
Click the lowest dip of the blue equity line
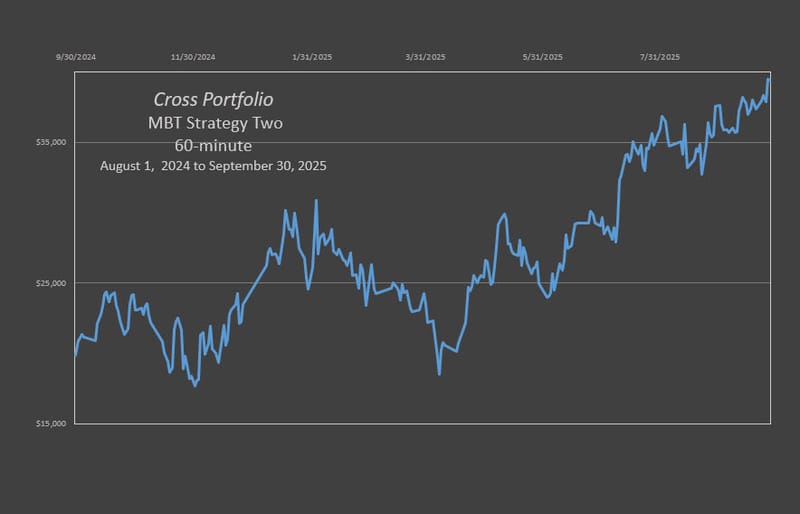pyautogui.click(x=195, y=385)
